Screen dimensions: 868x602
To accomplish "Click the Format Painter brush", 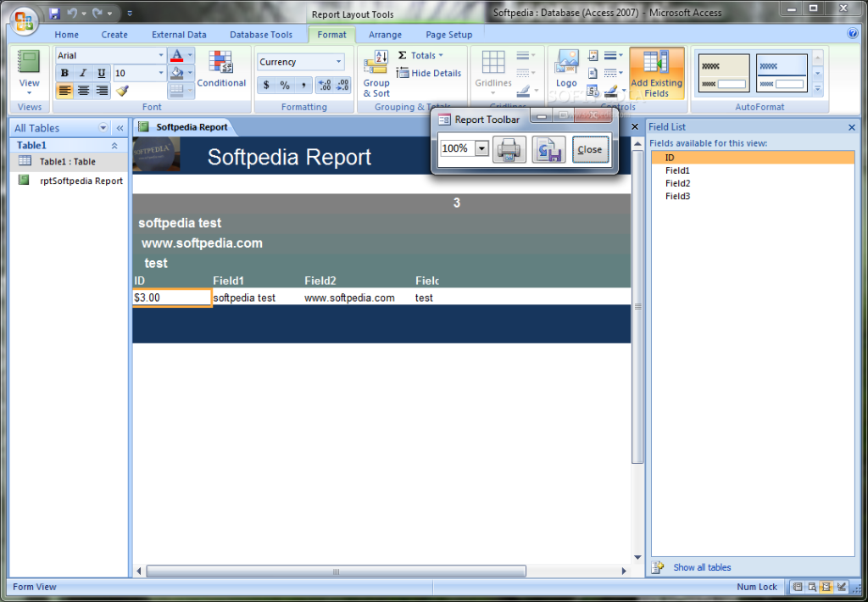I will [x=121, y=90].
